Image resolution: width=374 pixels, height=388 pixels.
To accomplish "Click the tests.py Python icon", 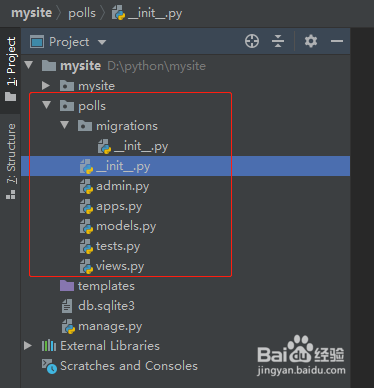I will click(x=86, y=247).
